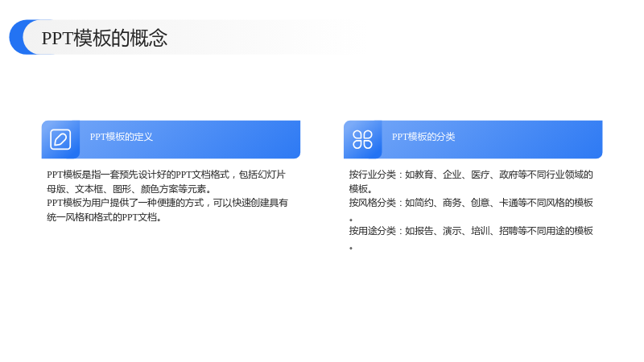Image resolution: width=644 pixels, height=362 pixels.
Task: Click the blue crescent shape beside the title
Action: pyautogui.click(x=19, y=37)
